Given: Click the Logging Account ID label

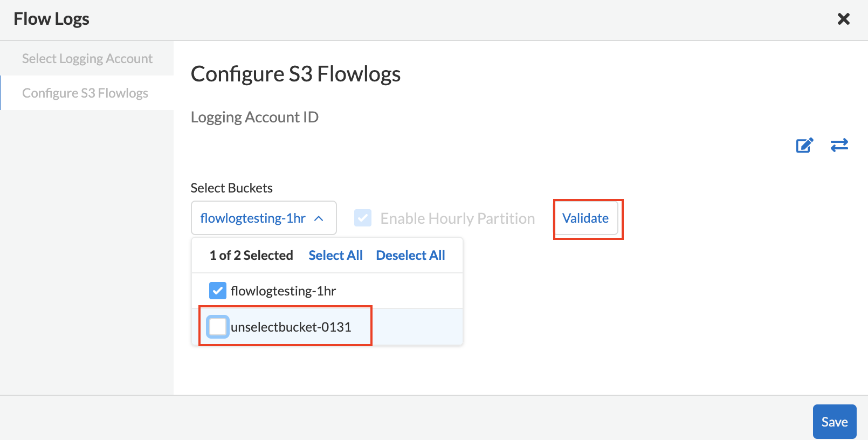Looking at the screenshot, I should pos(254,118).
